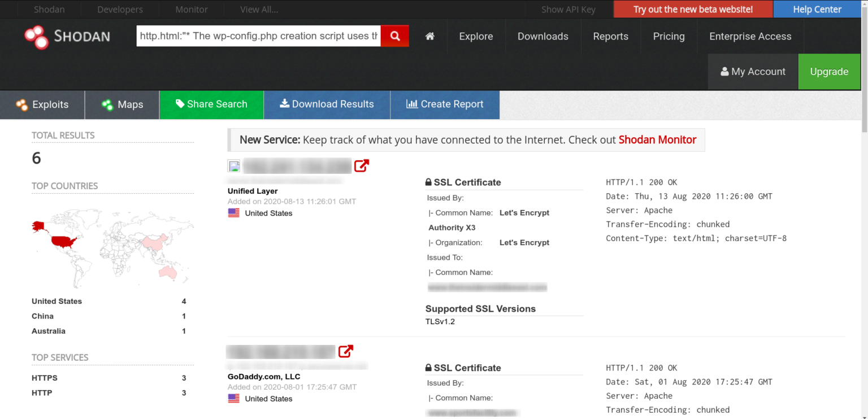
Task: Filter by HTTPS service
Action: [x=45, y=378]
